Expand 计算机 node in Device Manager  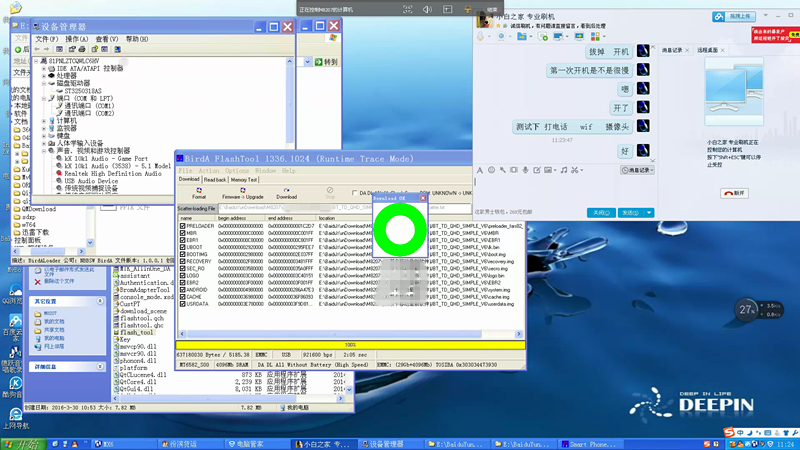click(44, 121)
